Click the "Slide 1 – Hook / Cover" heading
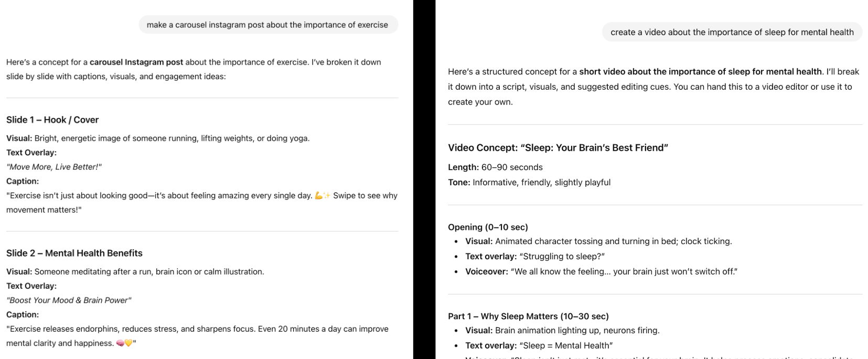Screen dimensions: 868x359 52,120
